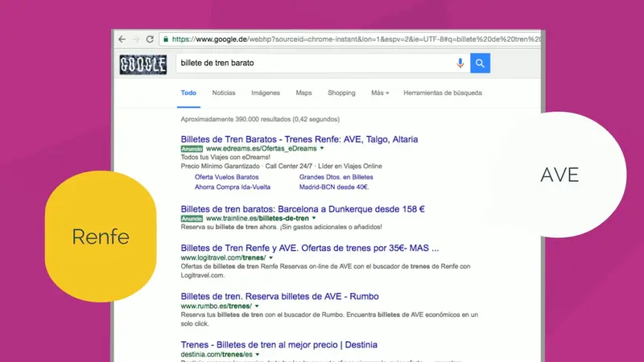The height and width of the screenshot is (362, 644).
Task: Open 'Billetes de Tren Renfe y AVE' result
Action: click(310, 248)
